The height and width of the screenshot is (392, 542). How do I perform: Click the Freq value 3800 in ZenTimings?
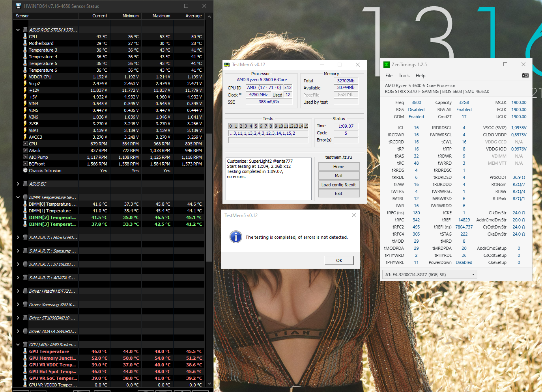416,102
